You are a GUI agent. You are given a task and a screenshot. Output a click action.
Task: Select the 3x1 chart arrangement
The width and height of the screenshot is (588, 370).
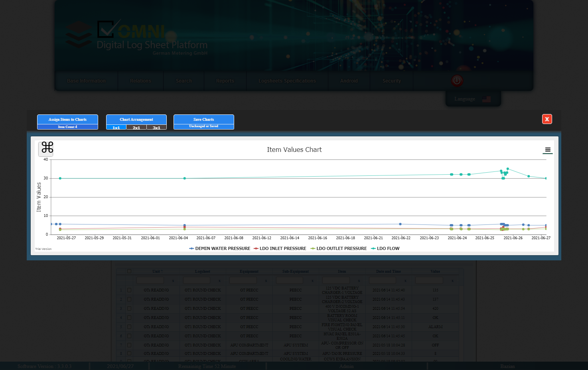click(156, 128)
